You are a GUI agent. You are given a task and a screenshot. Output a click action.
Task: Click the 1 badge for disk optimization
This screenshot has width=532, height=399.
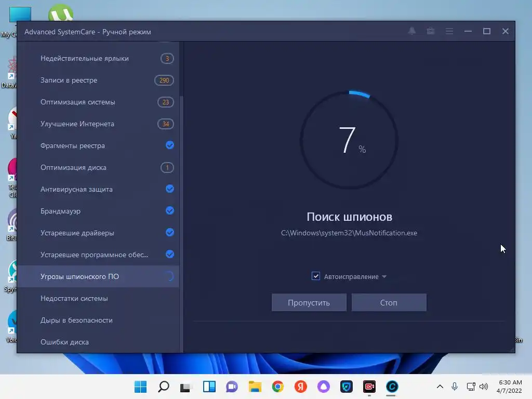(167, 167)
